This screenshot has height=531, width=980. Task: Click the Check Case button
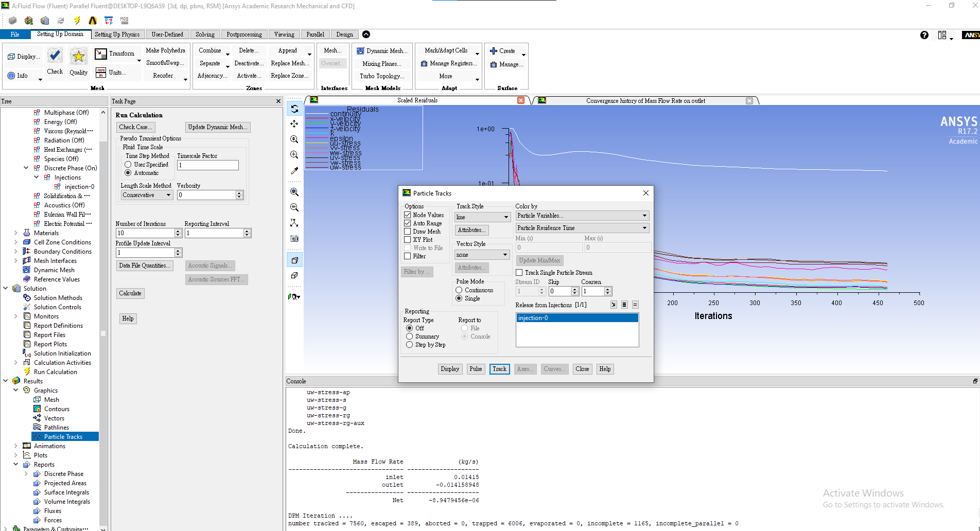tap(135, 127)
